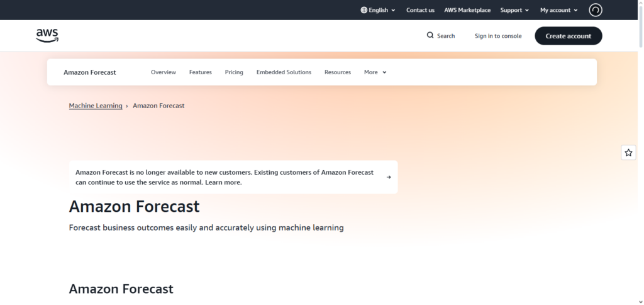Expand the Support menu
Image resolution: width=644 pixels, height=305 pixels.
(x=514, y=10)
